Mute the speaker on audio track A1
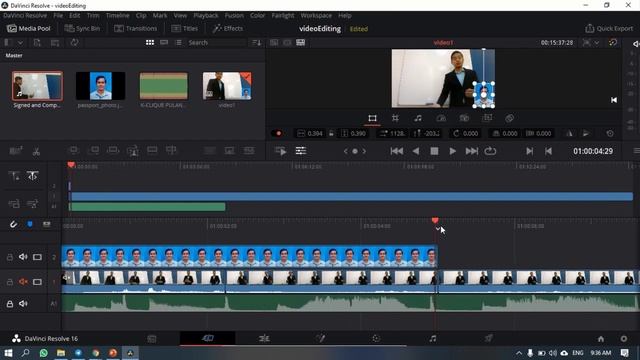The image size is (640, 360). point(23,304)
